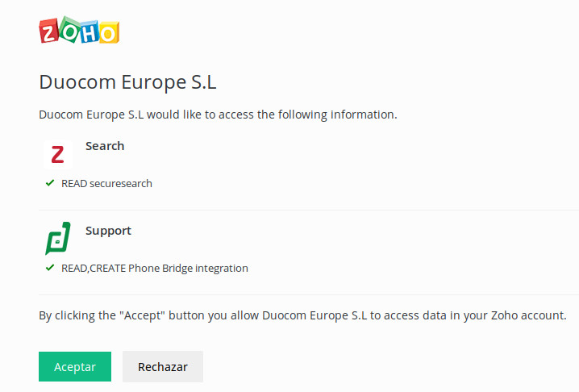Click green checkmark beside Phone Bridge integration
Image resolution: width=579 pixels, height=392 pixels.
pos(50,268)
